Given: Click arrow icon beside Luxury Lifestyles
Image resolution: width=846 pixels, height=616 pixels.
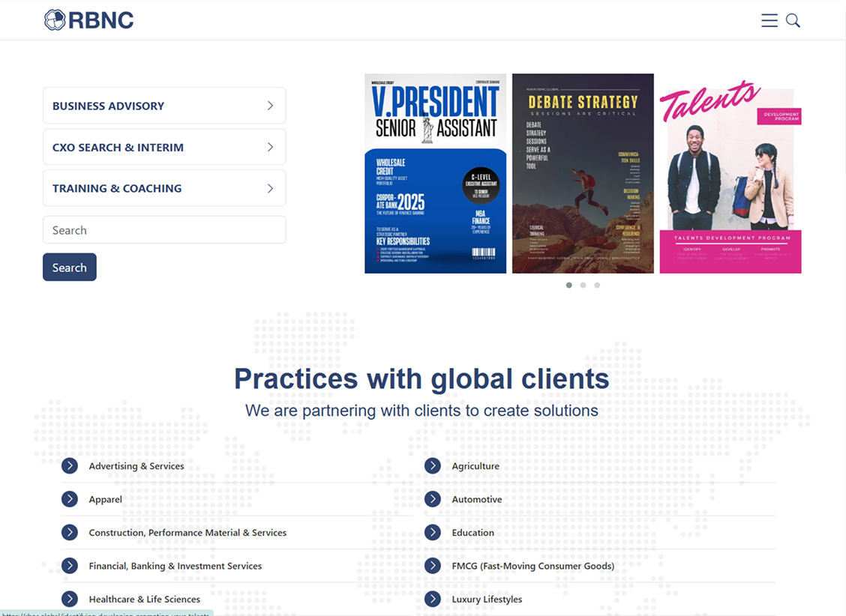Looking at the screenshot, I should click(433, 599).
